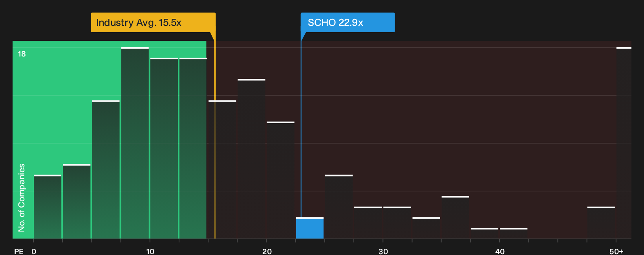Image resolution: width=644 pixels, height=255 pixels.
Task: Click the SCHO 22.9x label
Action: pyautogui.click(x=348, y=22)
